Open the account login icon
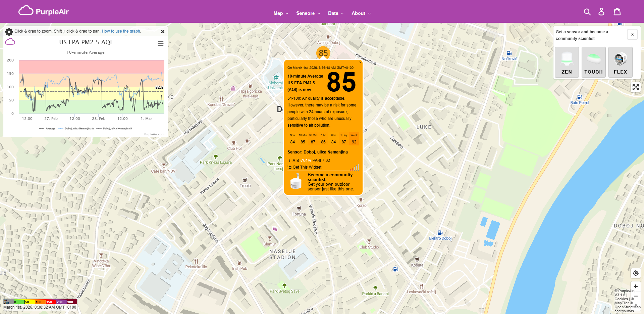Image resolution: width=644 pixels, height=314 pixels. pyautogui.click(x=602, y=11)
